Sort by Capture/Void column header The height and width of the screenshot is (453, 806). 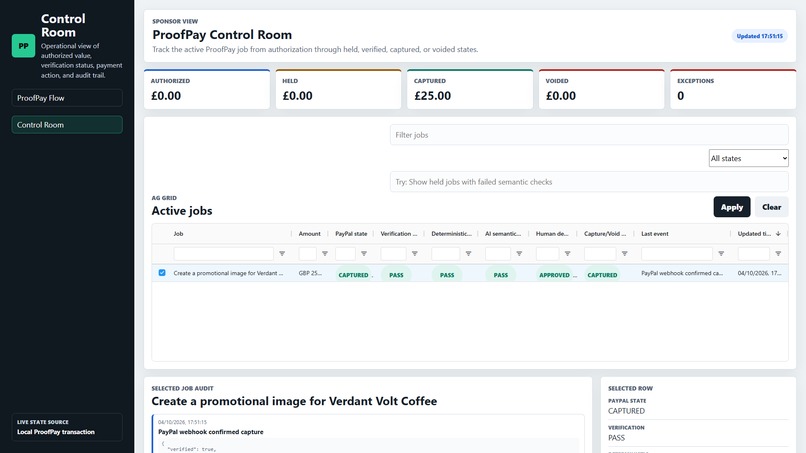(605, 233)
